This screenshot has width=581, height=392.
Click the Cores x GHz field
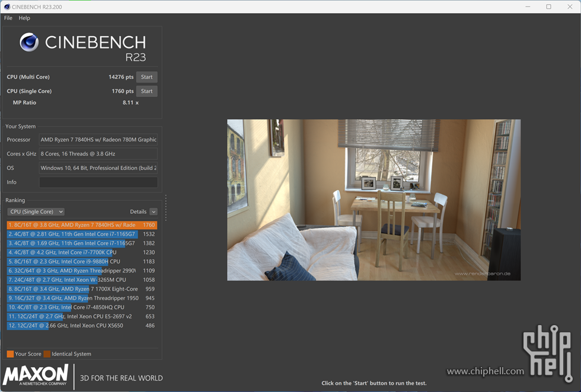[98, 153]
